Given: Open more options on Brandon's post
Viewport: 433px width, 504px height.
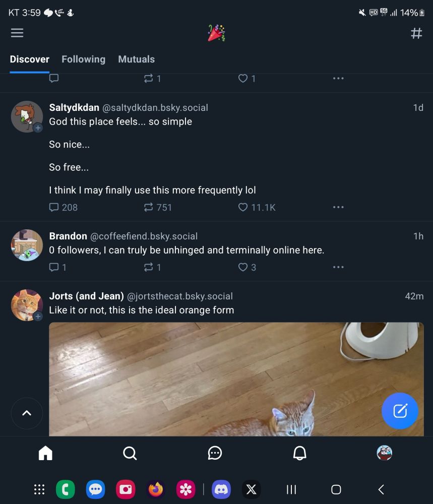Looking at the screenshot, I should (338, 267).
